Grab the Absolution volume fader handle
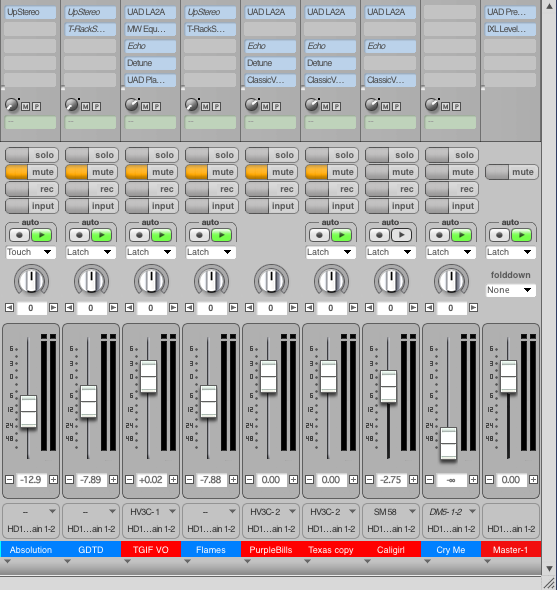Screen dimensions: 557x590 click(x=28, y=411)
